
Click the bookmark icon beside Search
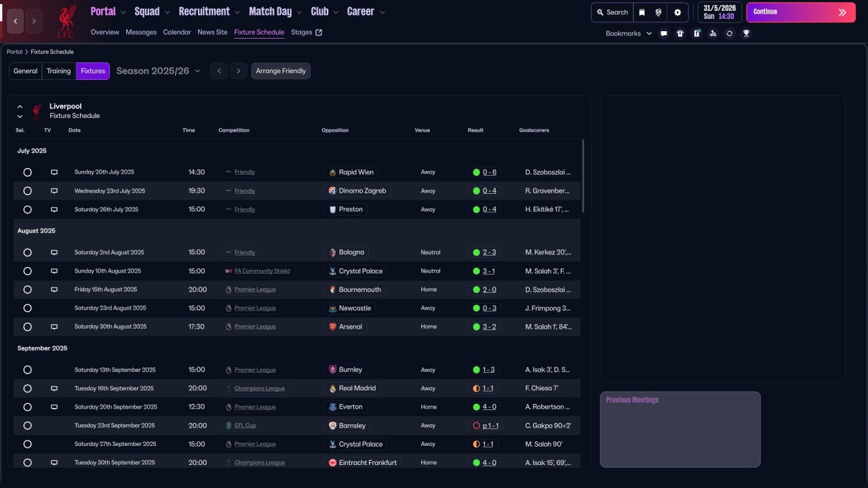[x=642, y=12]
